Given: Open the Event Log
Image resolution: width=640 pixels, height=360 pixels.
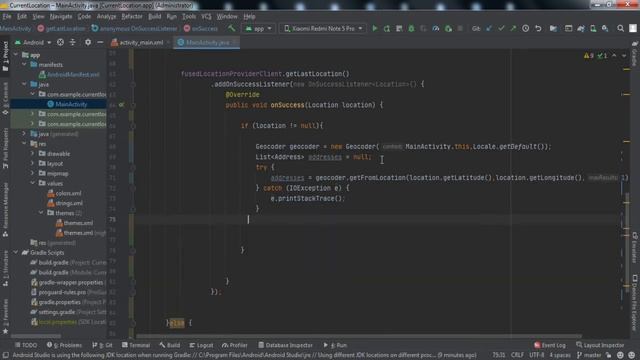Looking at the screenshot, I should (550, 345).
